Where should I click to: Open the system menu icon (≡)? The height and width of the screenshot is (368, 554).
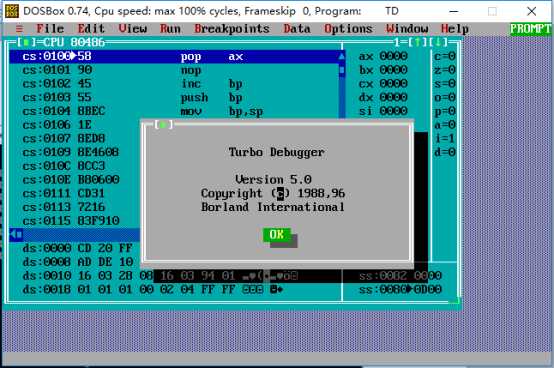coord(19,29)
